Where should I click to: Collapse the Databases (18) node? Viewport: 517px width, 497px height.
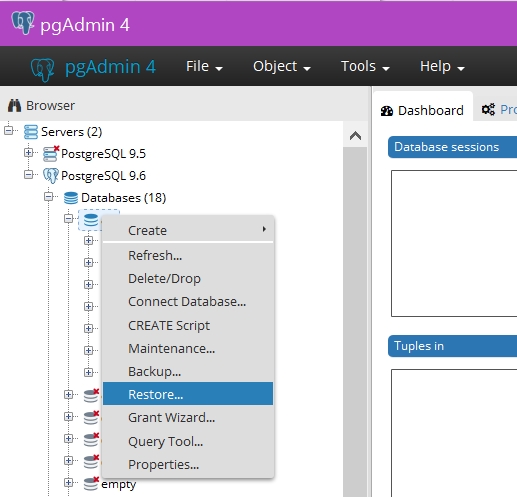click(x=48, y=197)
